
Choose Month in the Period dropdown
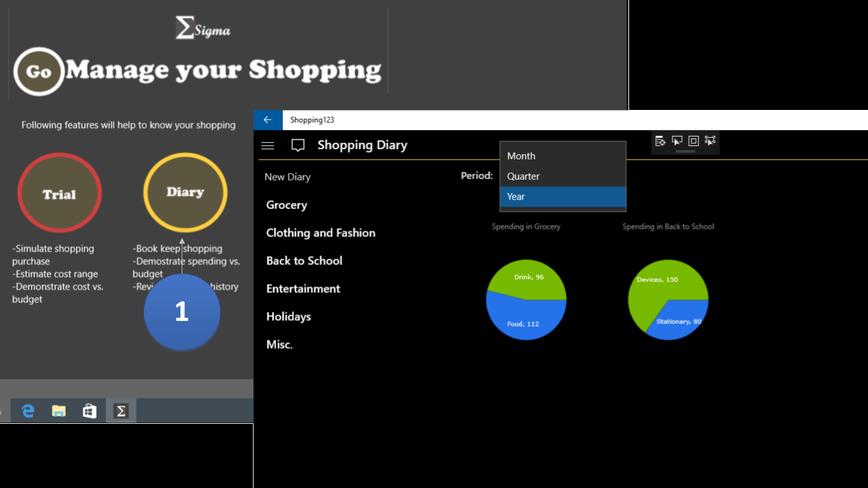563,156
